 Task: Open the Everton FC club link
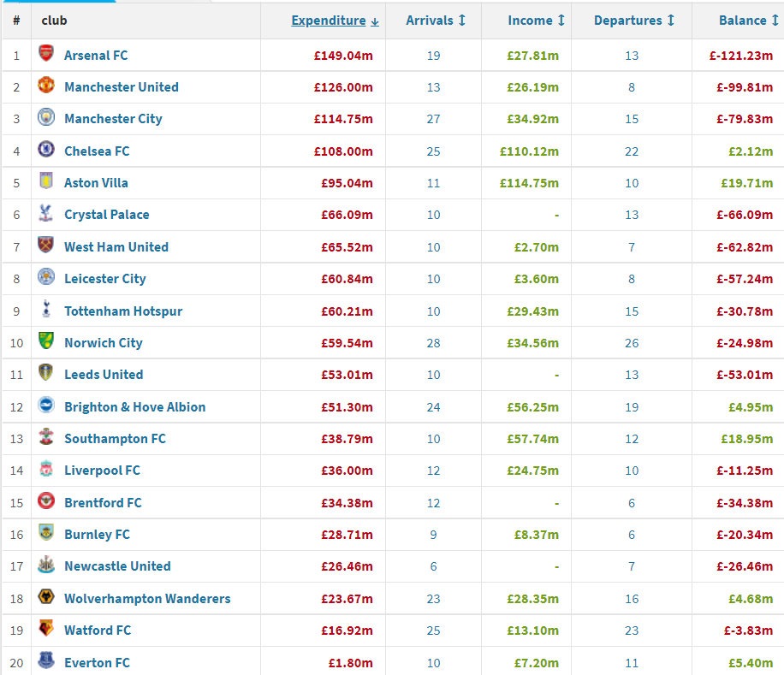[x=97, y=663]
